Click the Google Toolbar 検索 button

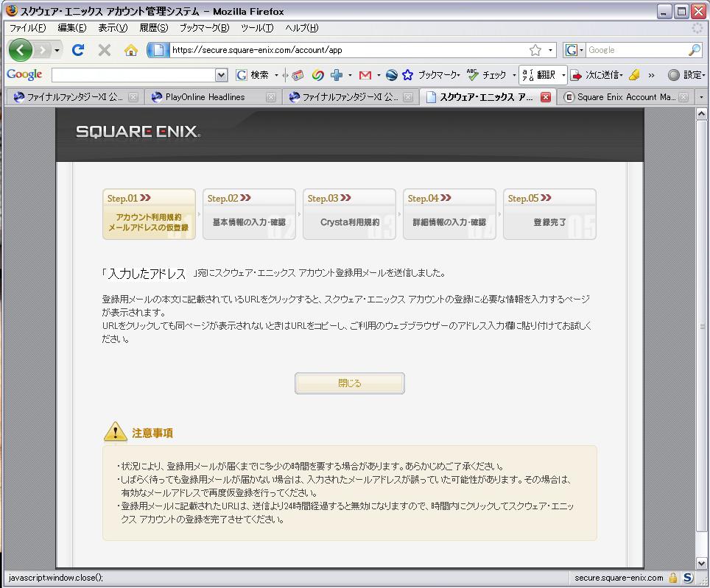pos(253,75)
